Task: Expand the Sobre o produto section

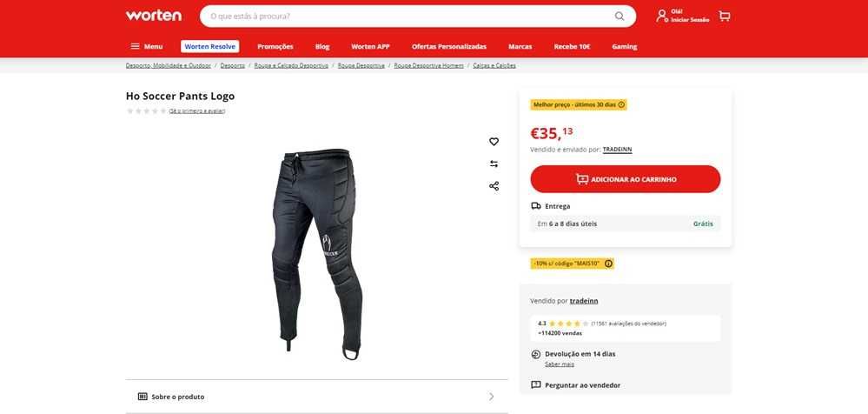Action: click(x=316, y=397)
